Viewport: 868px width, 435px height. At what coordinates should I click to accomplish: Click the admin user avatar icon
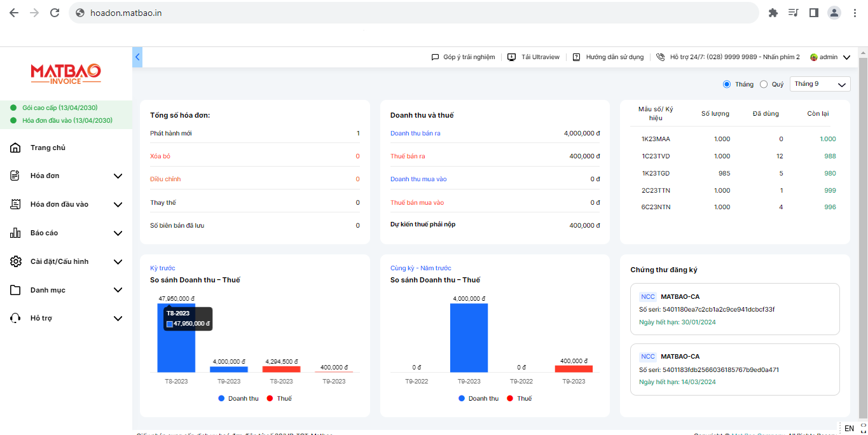click(813, 57)
